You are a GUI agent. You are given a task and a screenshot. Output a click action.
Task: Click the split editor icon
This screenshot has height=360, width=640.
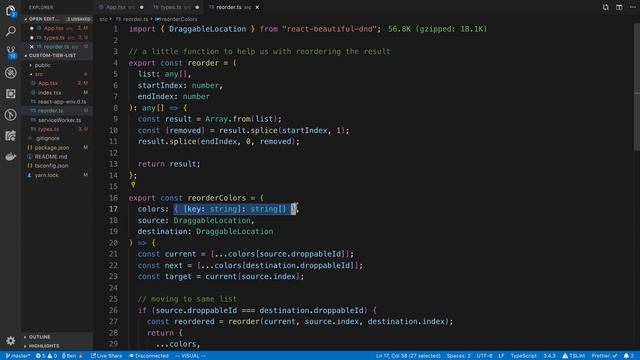coord(619,7)
